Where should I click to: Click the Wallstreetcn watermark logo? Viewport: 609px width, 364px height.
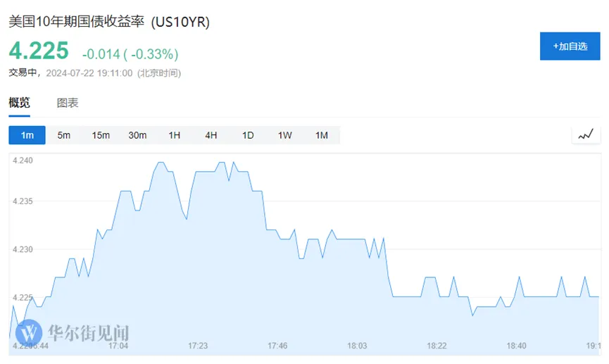coord(29,332)
